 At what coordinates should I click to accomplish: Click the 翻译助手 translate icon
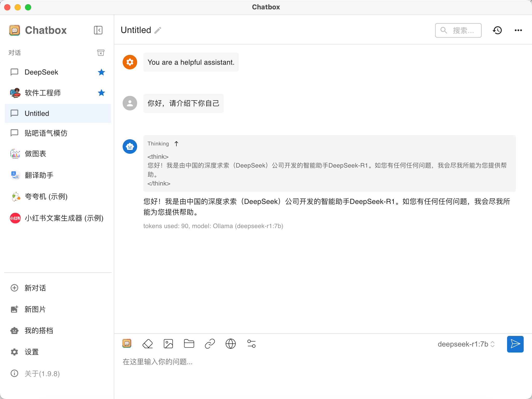click(x=15, y=175)
